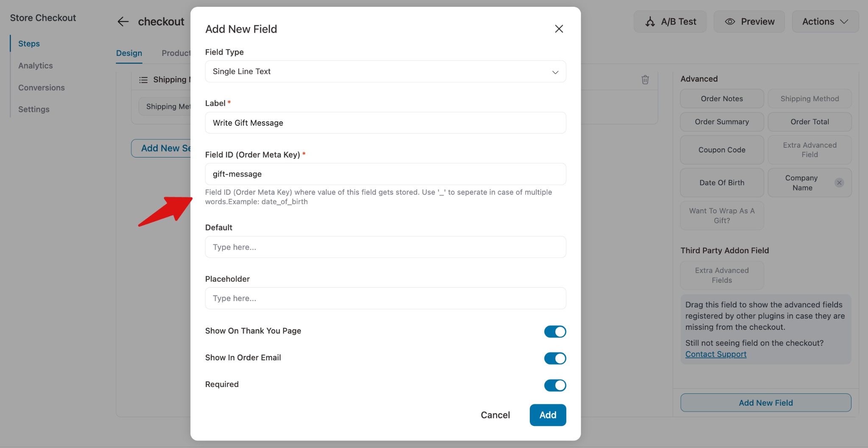Click the Contact Support link

click(x=715, y=354)
